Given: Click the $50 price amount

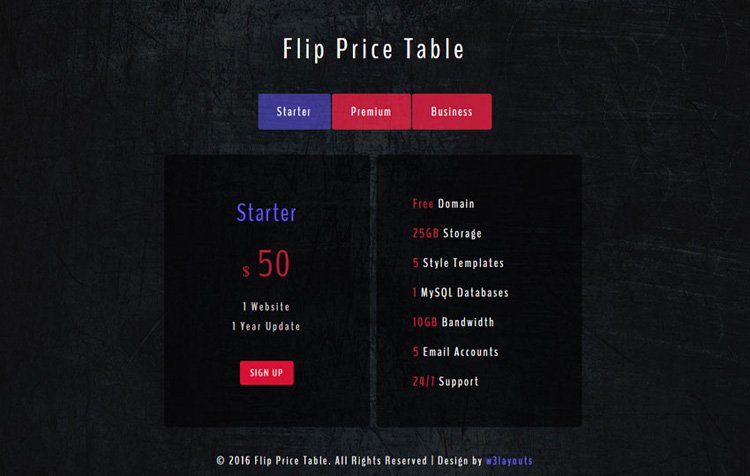Looking at the screenshot, I should (x=274, y=263).
